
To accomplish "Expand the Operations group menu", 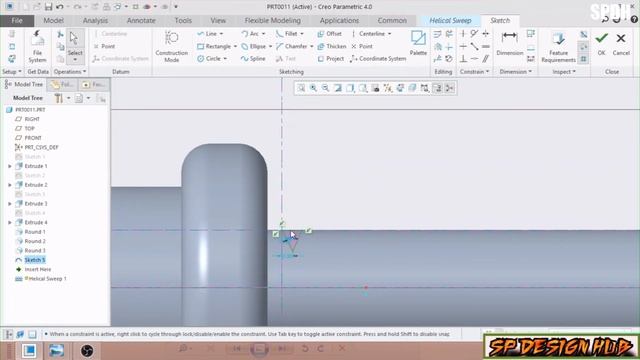I will (70, 71).
